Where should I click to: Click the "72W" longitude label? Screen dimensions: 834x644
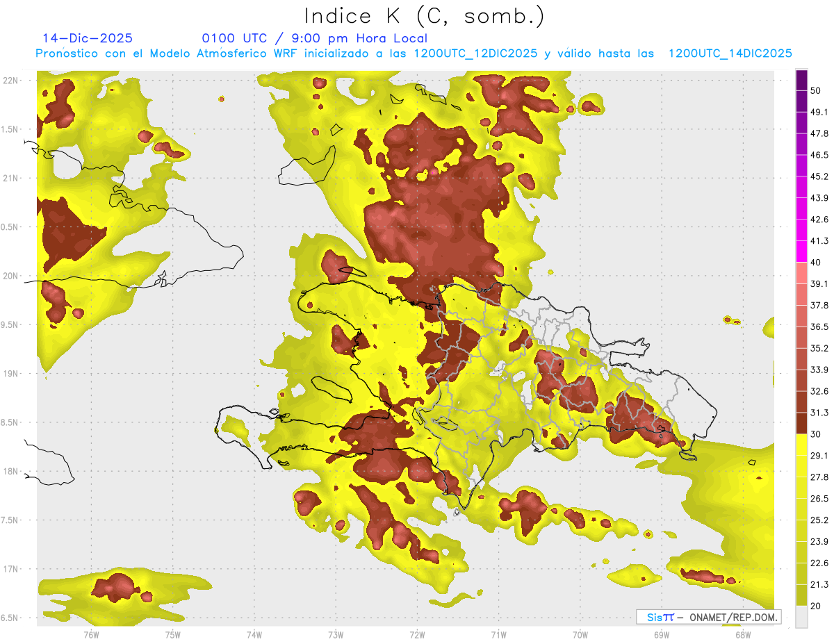tap(417, 635)
